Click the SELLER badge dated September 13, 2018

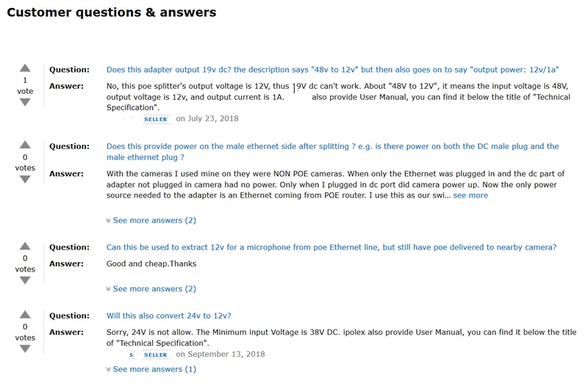click(x=156, y=355)
